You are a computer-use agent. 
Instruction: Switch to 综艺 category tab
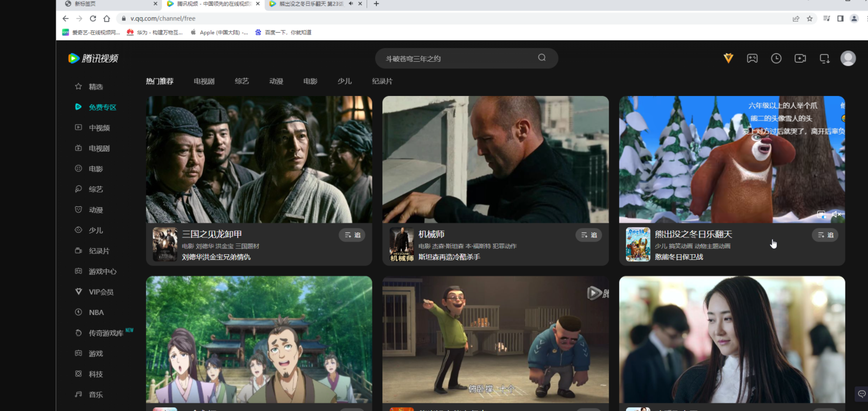242,81
